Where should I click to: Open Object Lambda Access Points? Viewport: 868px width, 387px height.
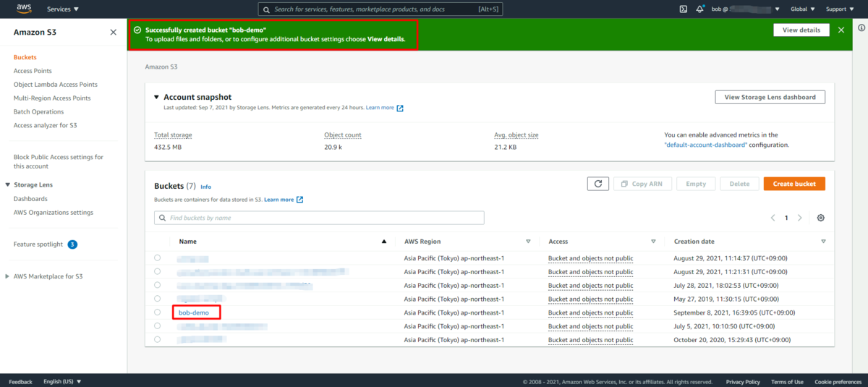pos(55,85)
